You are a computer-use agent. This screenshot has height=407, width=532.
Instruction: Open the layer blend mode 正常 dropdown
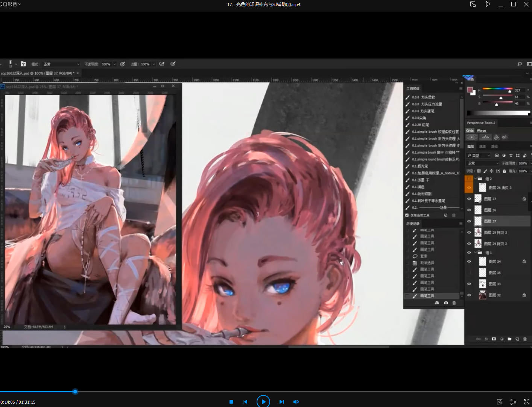click(483, 163)
